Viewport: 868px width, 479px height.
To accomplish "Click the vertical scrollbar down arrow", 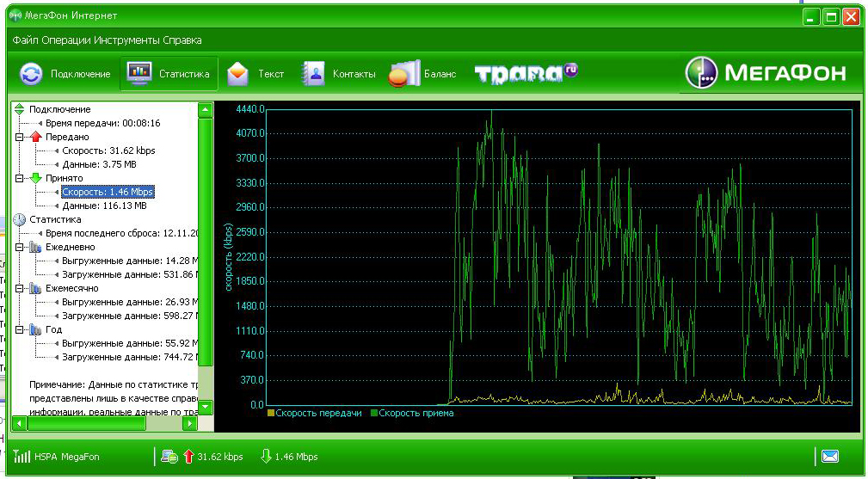I will [206, 408].
